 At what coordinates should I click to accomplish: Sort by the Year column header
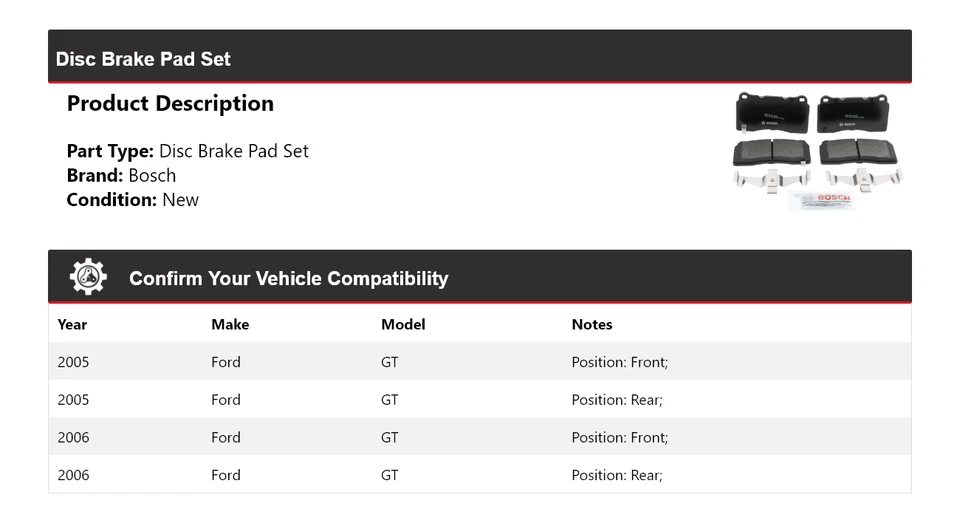[x=72, y=324]
